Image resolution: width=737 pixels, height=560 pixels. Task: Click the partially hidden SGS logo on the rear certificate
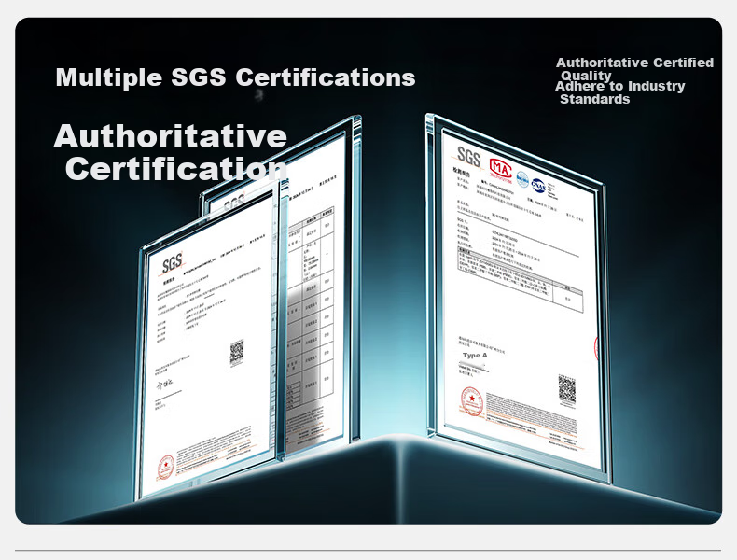(234, 203)
